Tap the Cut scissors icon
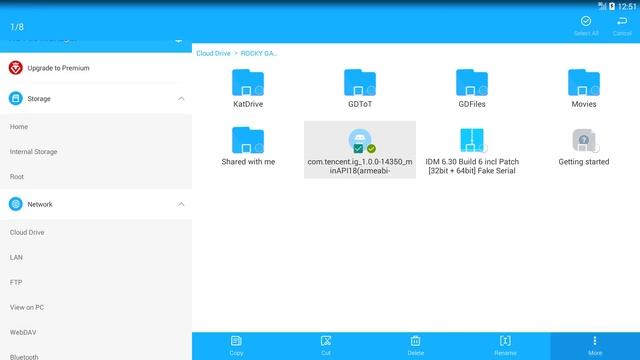The image size is (640, 360). [326, 341]
